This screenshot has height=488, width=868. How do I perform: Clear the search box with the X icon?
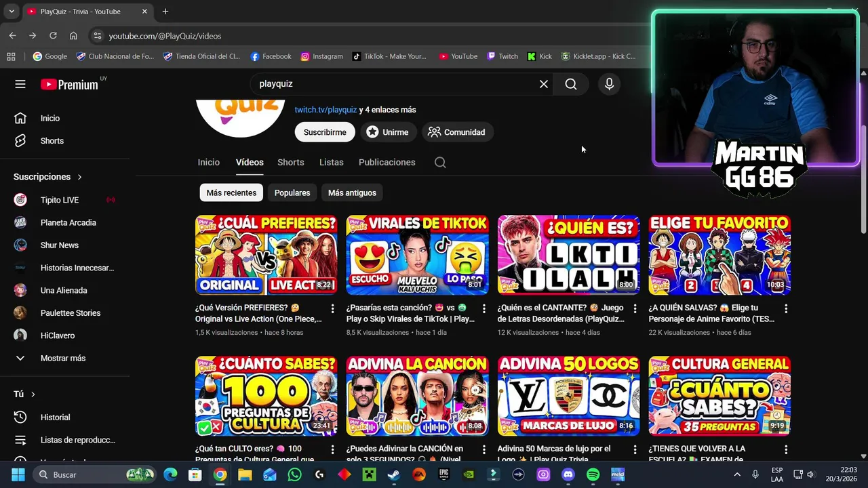coord(543,84)
